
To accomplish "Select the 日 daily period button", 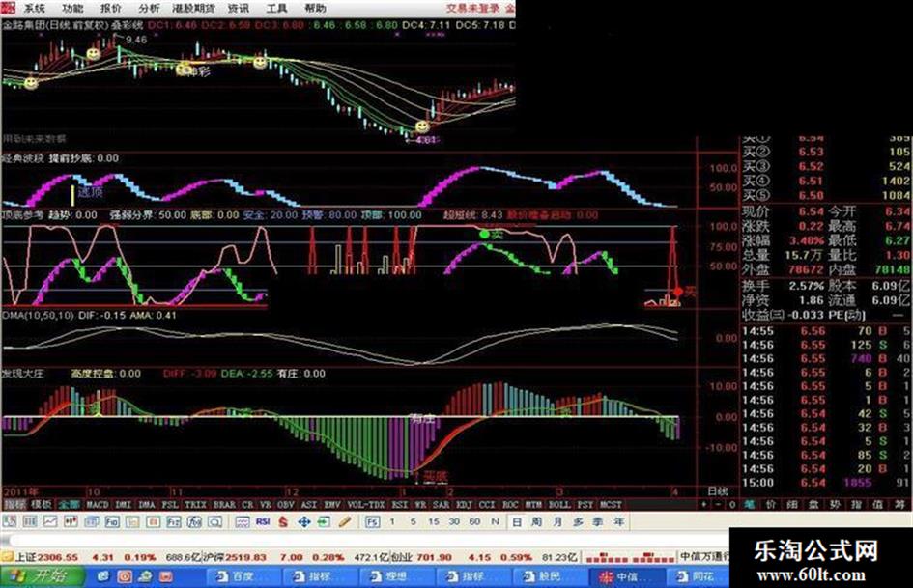I will 517,522.
